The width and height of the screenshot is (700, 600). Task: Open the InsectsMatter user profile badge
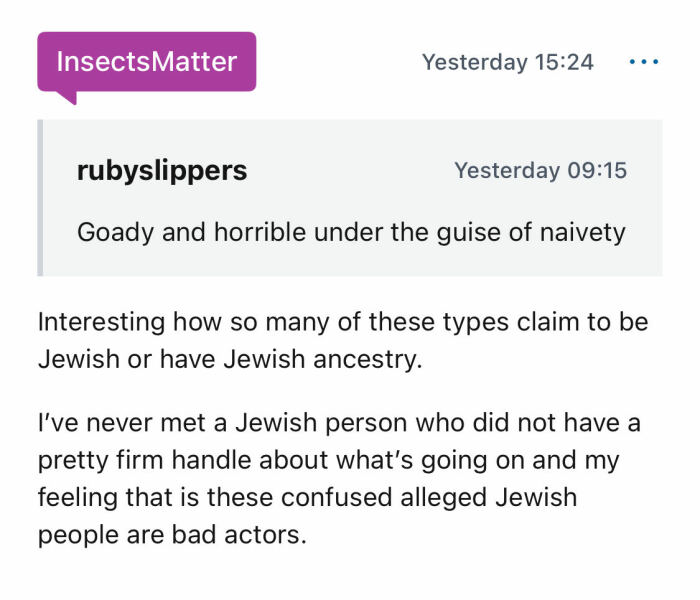(147, 62)
